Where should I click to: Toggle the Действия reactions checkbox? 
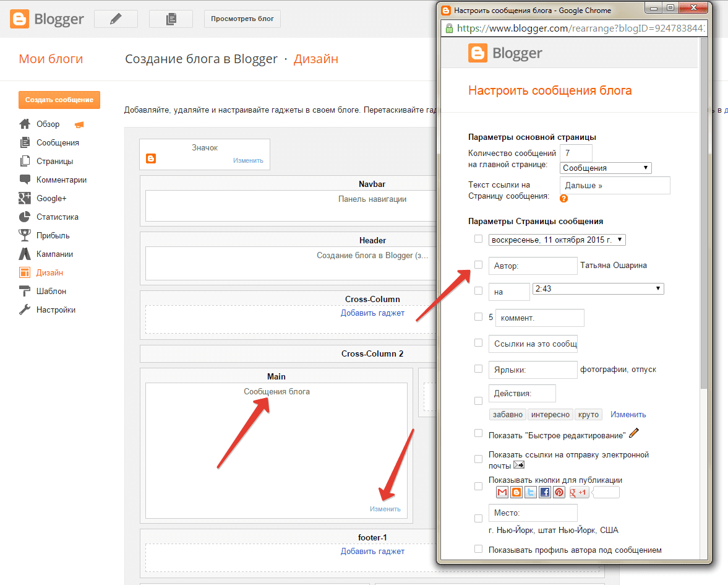click(x=478, y=401)
